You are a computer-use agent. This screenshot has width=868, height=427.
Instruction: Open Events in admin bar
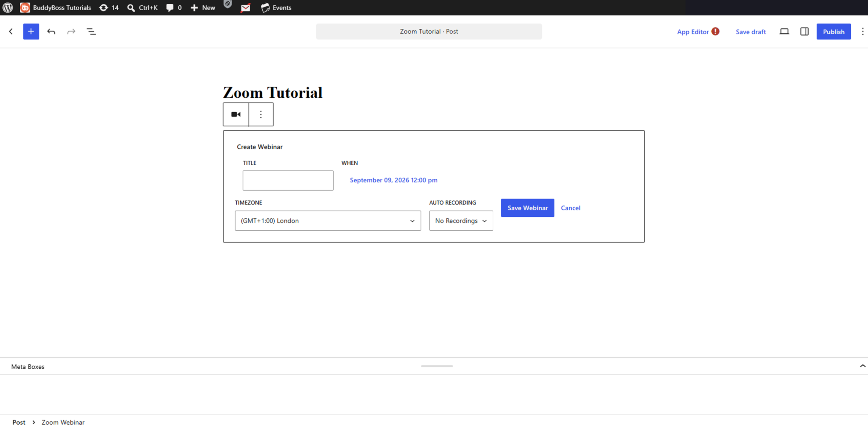pyautogui.click(x=276, y=7)
